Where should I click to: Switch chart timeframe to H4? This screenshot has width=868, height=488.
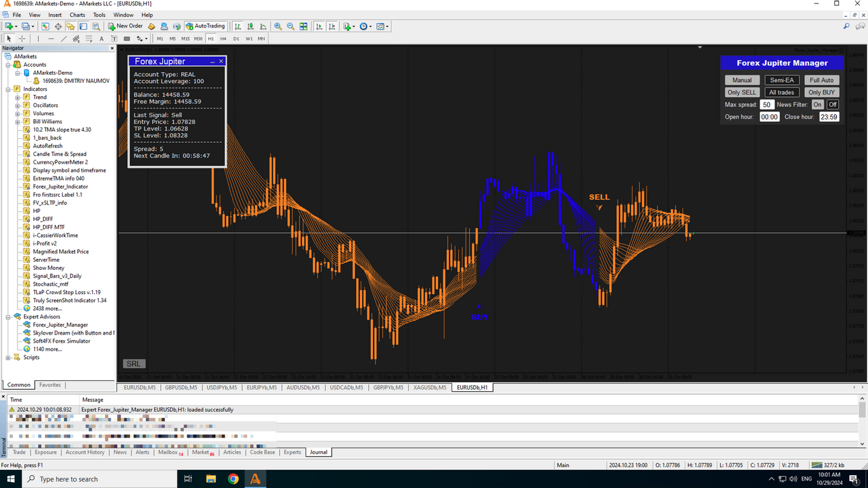223,39
